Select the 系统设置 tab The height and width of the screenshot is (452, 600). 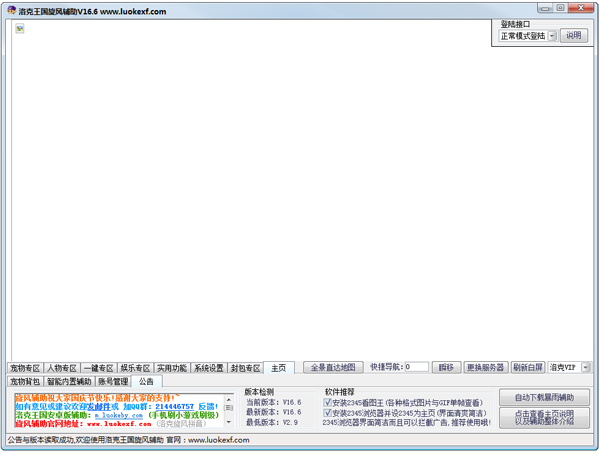click(209, 368)
